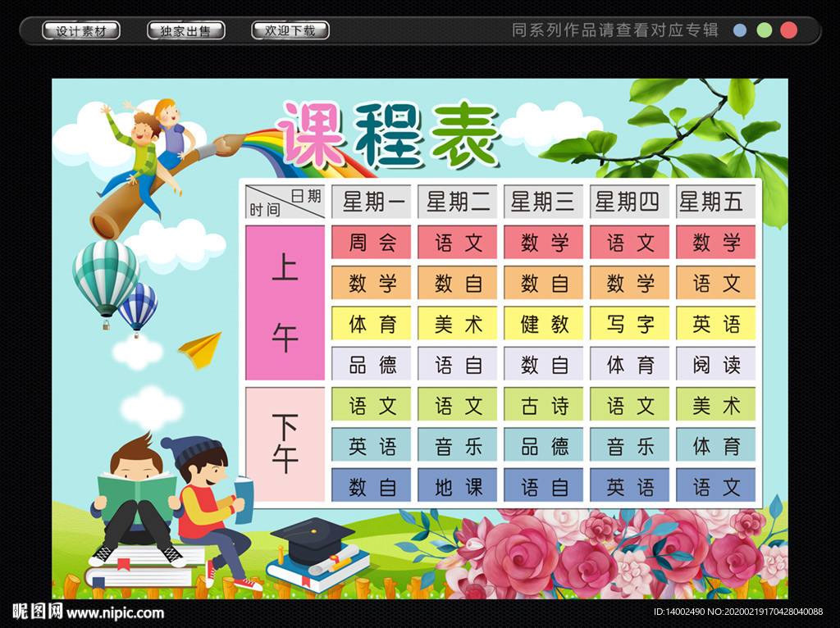Select the 星期一 column header
Screen dimensions: 840x628
pos(371,202)
